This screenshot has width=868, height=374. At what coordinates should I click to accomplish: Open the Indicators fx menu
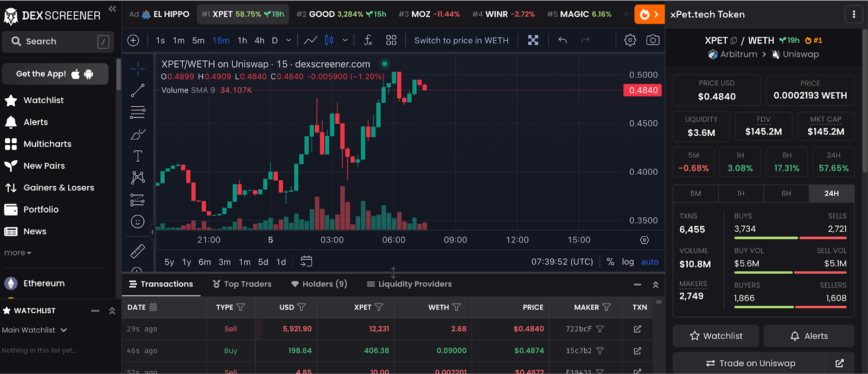click(x=368, y=40)
